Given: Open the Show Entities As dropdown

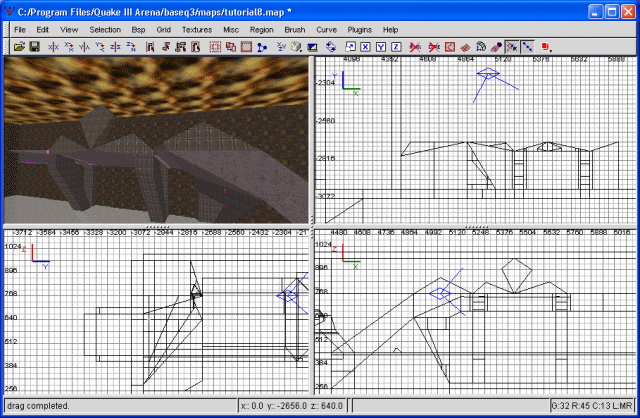Looking at the screenshot, I should [547, 47].
